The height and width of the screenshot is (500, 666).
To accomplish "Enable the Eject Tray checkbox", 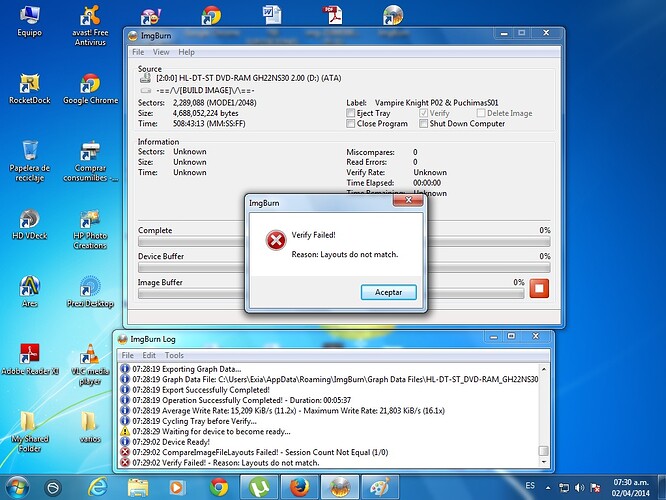I will tap(350, 114).
